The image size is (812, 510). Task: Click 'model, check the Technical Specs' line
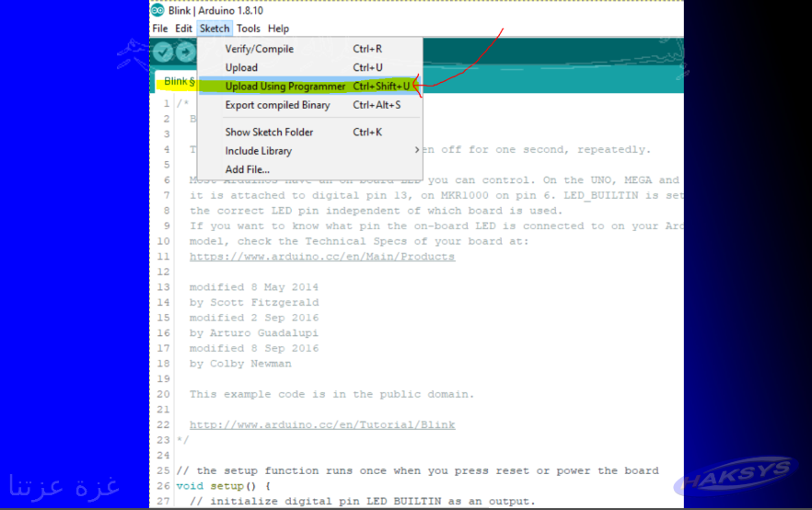(359, 241)
